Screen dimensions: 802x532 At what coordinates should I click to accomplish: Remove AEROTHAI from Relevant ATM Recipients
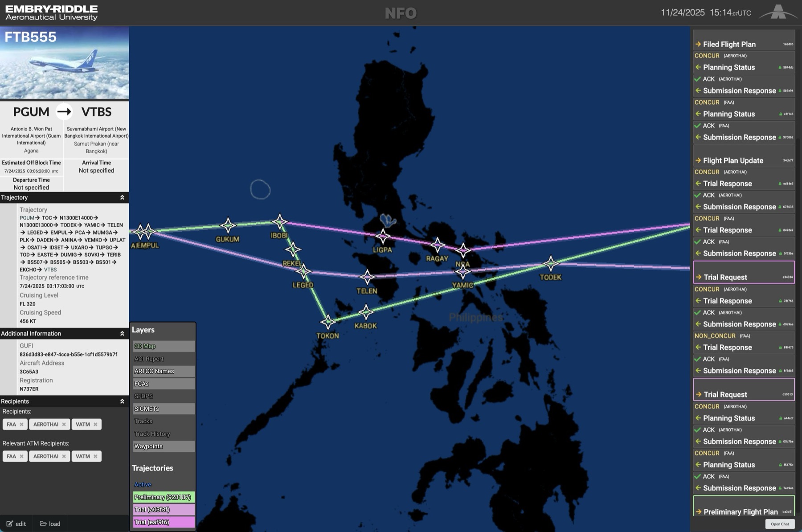(x=64, y=456)
